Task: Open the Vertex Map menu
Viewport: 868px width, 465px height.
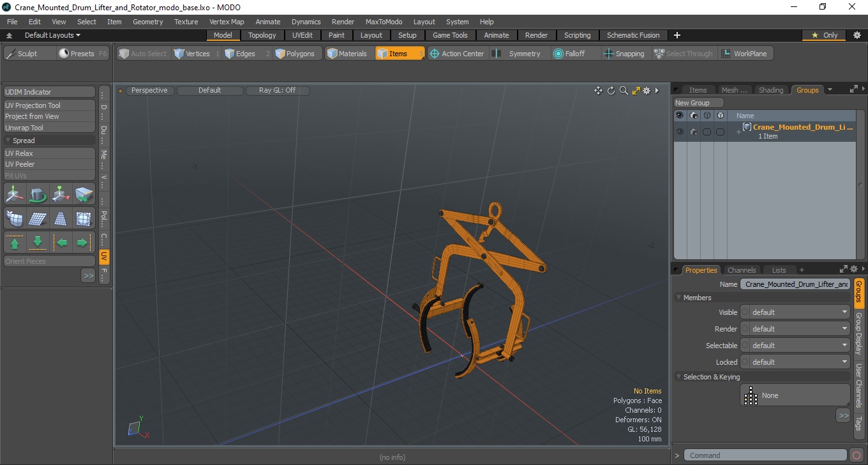Action: coord(227,22)
